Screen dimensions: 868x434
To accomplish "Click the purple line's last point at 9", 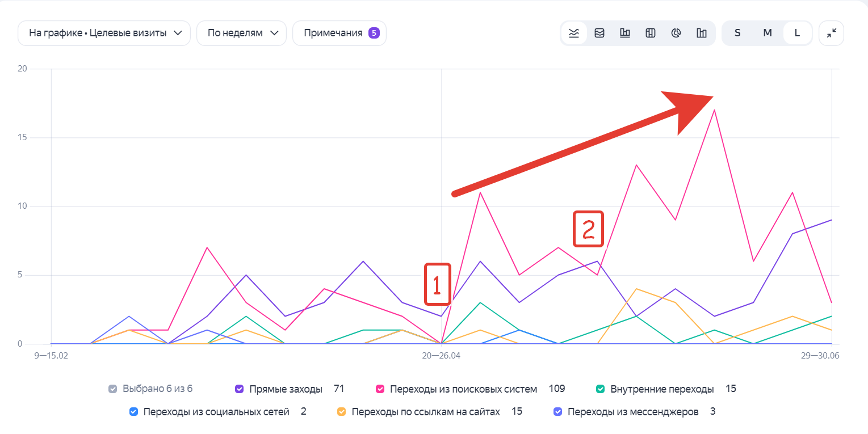I will pos(832,220).
